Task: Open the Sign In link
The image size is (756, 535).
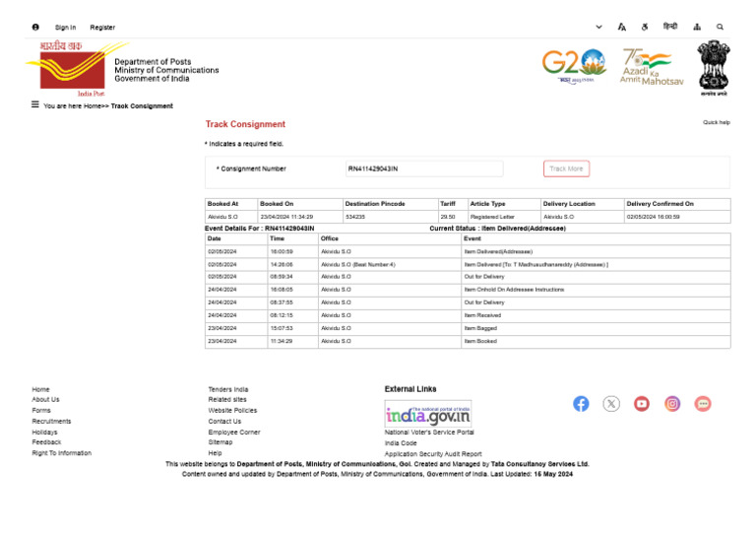Action: [65, 28]
